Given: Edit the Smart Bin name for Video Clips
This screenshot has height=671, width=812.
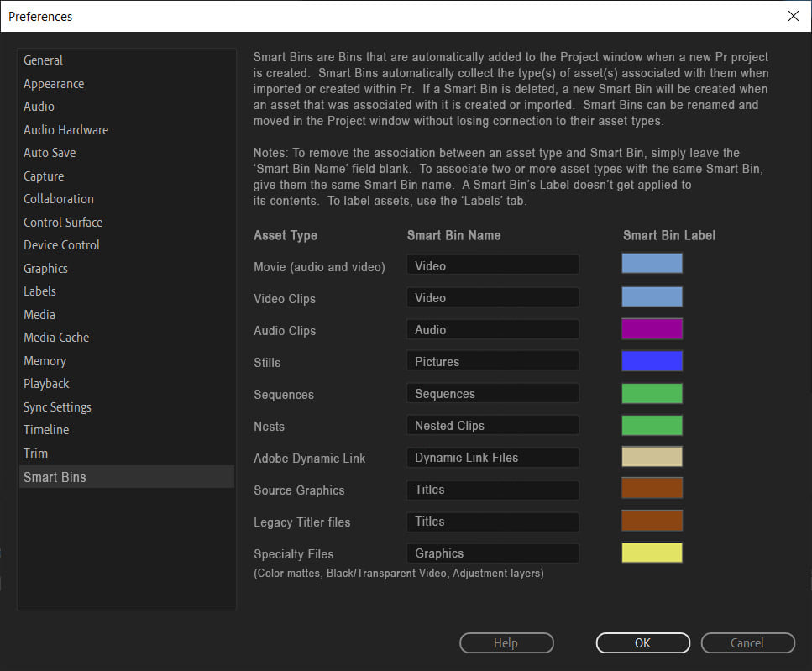Looking at the screenshot, I should click(492, 296).
